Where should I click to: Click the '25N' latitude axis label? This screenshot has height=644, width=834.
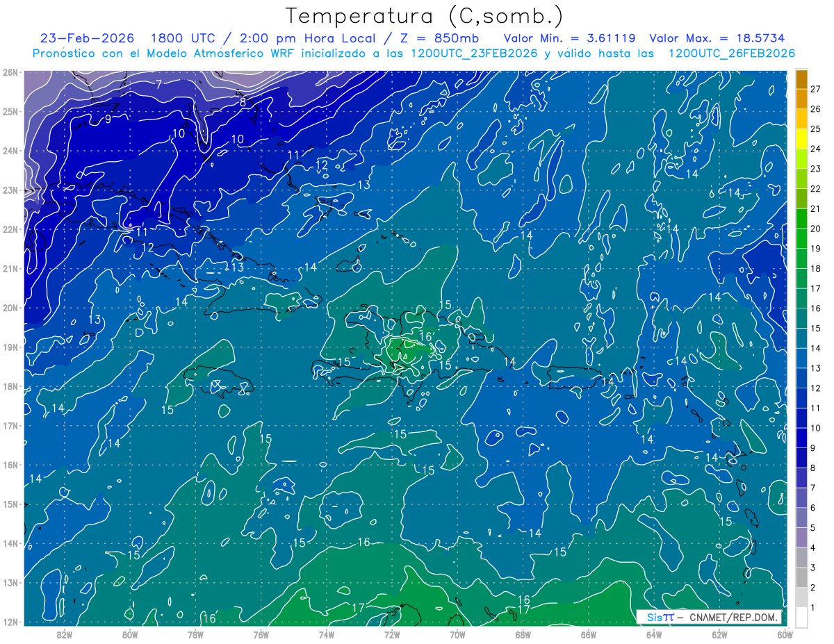pos(10,111)
